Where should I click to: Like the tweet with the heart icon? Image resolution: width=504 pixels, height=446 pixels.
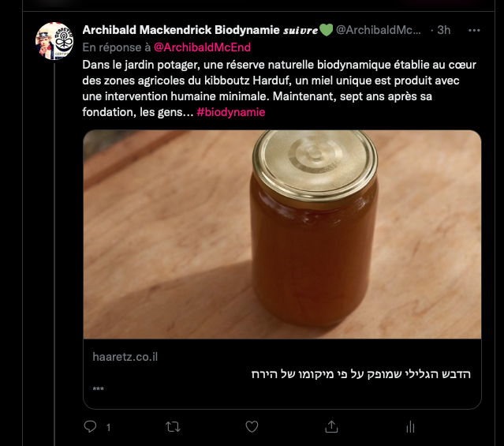pyautogui.click(x=252, y=426)
